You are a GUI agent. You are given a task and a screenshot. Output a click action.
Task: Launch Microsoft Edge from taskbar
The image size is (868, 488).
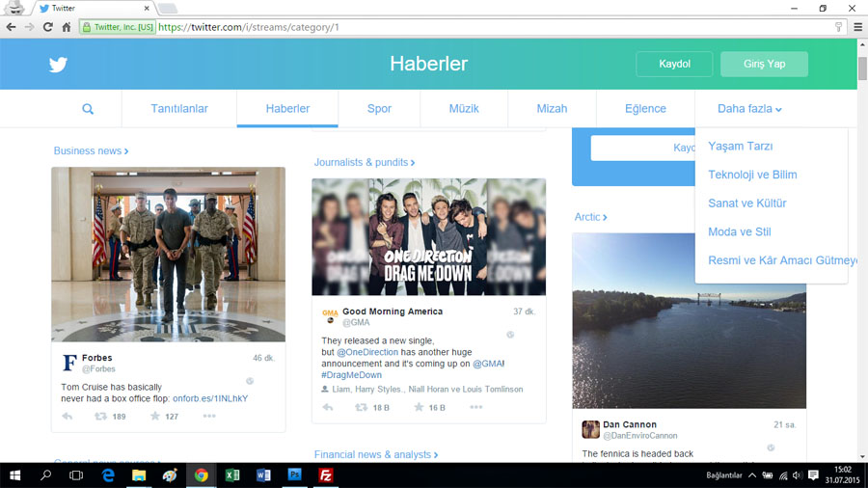108,475
